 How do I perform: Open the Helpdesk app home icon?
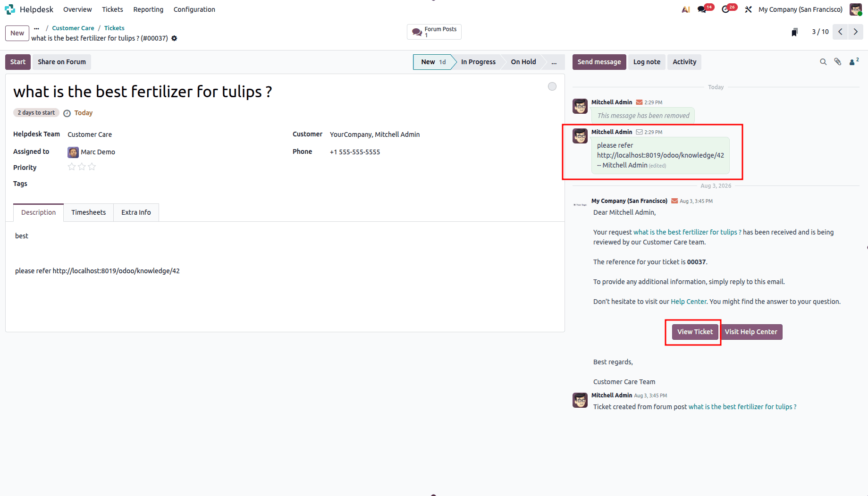coord(10,9)
